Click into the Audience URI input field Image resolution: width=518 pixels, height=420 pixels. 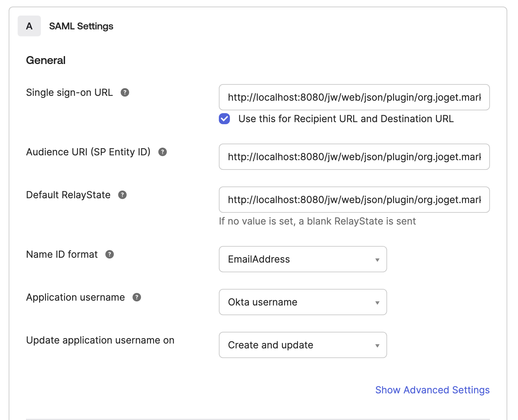tap(354, 157)
